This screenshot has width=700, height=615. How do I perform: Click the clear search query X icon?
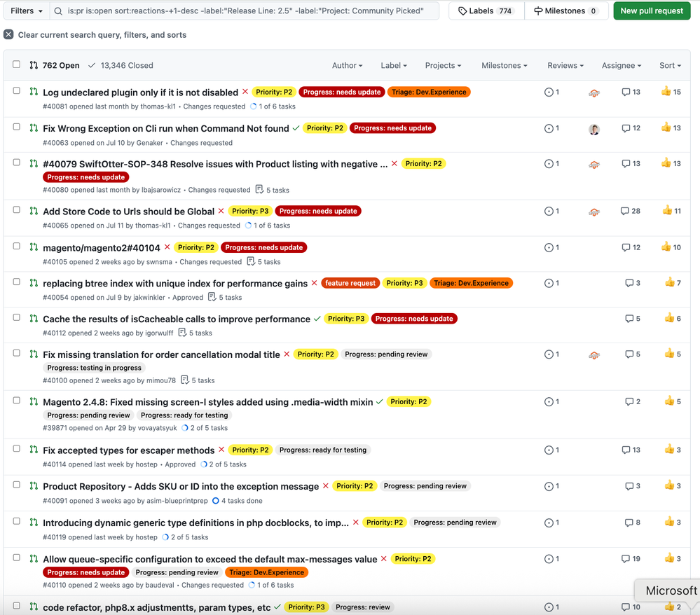(x=8, y=34)
